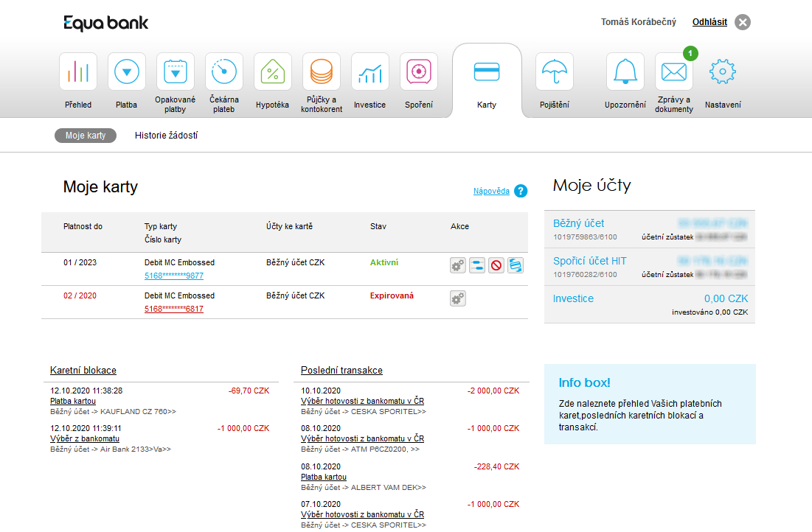Image resolution: width=812 pixels, height=532 pixels.
Task: Open card number link ending in 9877
Action: (x=174, y=276)
